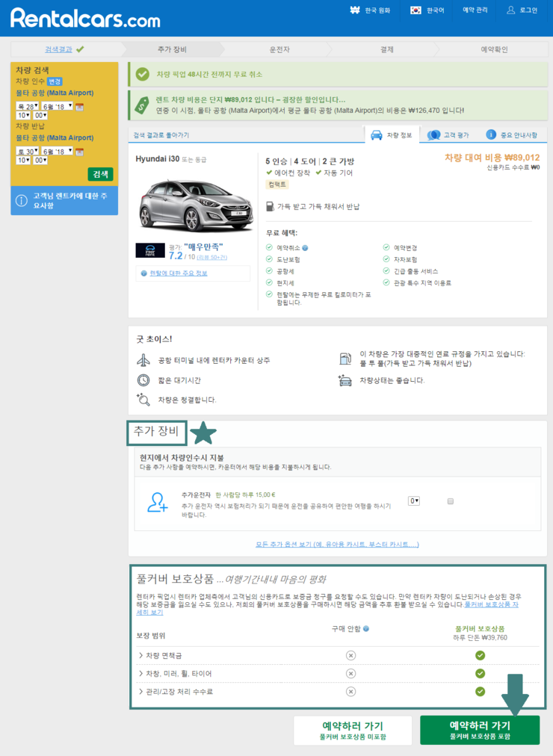Click the green check next to 검색결과 step
Viewport: 553px width, 756px height.
click(80, 49)
